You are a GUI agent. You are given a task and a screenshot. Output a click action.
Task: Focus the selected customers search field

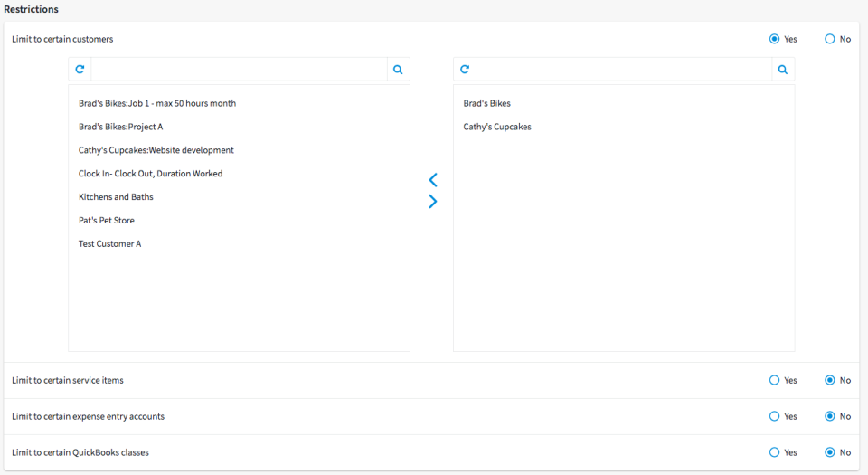[x=624, y=69]
